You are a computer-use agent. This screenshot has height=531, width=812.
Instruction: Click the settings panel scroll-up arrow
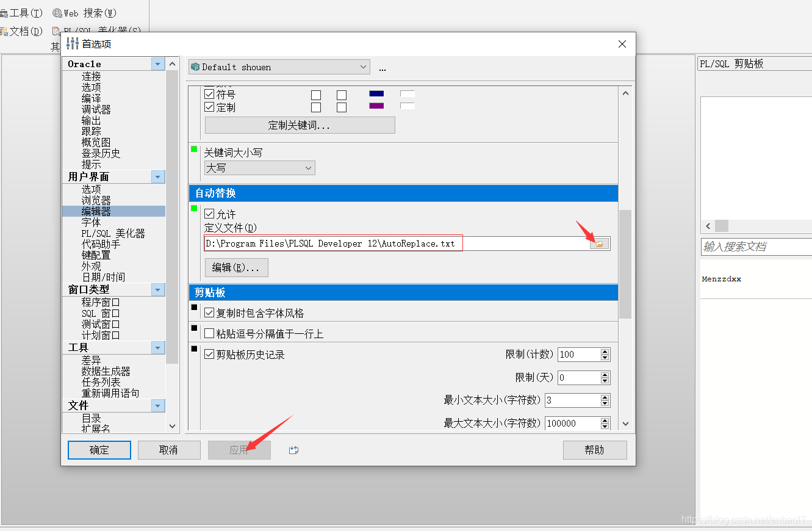(x=625, y=93)
